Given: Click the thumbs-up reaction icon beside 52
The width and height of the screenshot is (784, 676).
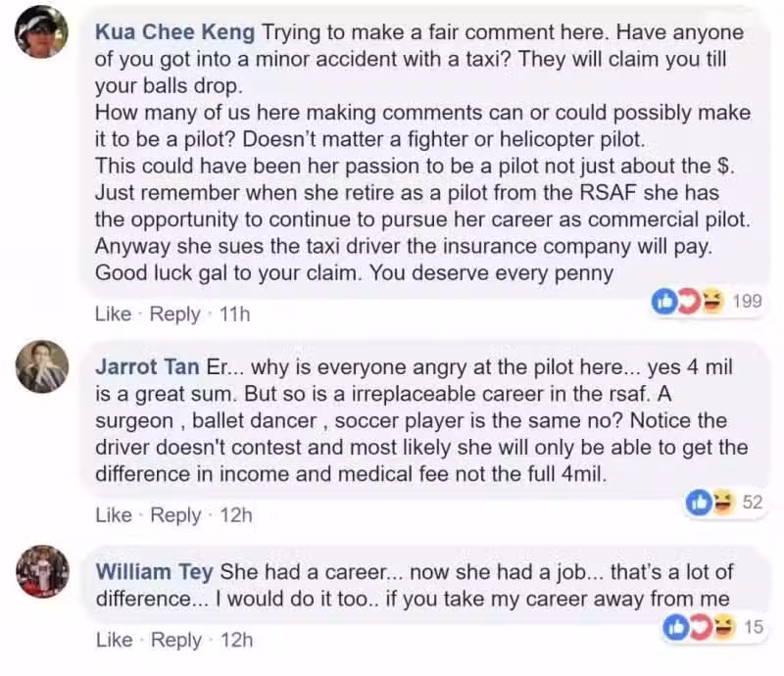Looking at the screenshot, I should [x=698, y=502].
